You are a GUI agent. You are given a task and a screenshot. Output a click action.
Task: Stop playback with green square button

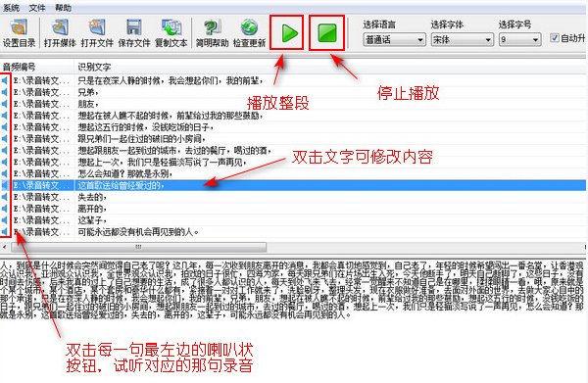point(326,32)
